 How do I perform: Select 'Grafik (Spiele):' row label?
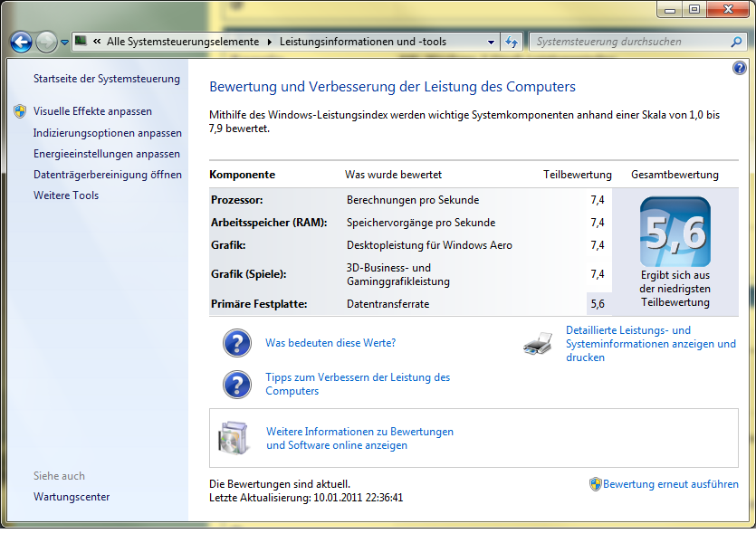[248, 274]
